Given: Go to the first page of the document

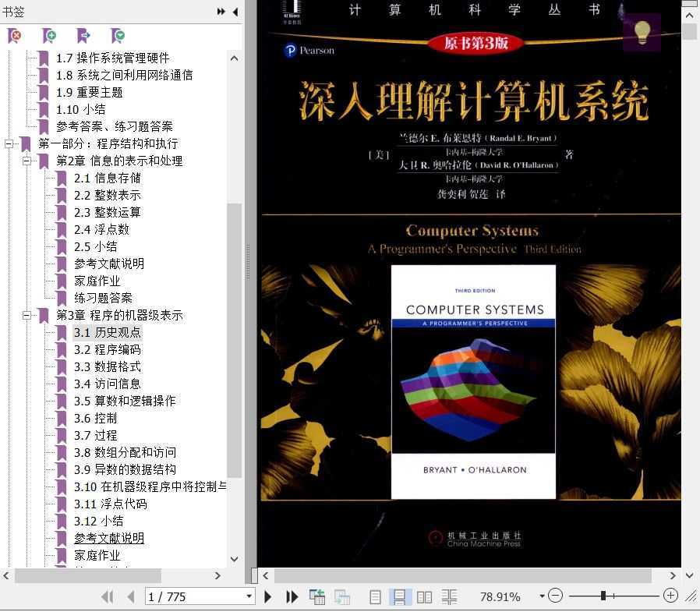Looking at the screenshot, I should [x=107, y=597].
